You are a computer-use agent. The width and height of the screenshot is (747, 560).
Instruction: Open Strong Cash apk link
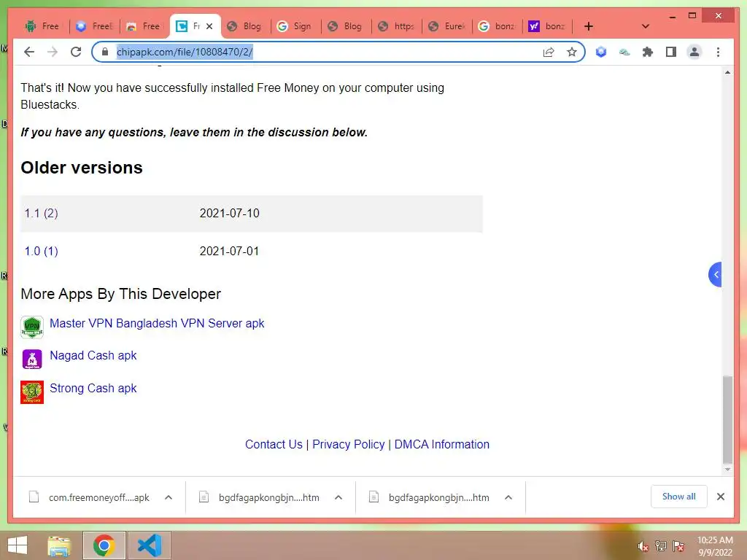(x=93, y=388)
